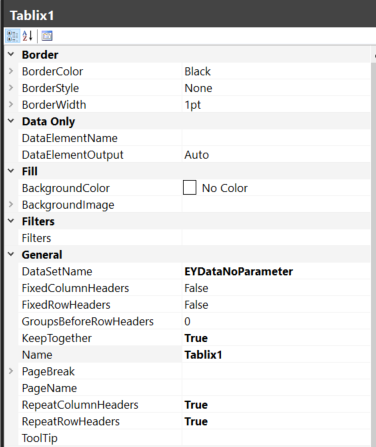This screenshot has height=447, width=376.
Task: Select the BorderWidth property label
Action: (x=54, y=105)
